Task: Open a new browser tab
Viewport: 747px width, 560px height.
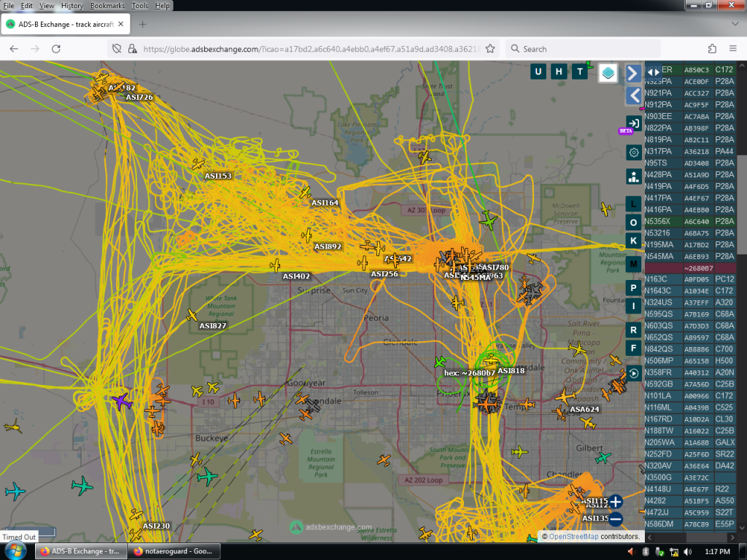Action: coord(142,24)
